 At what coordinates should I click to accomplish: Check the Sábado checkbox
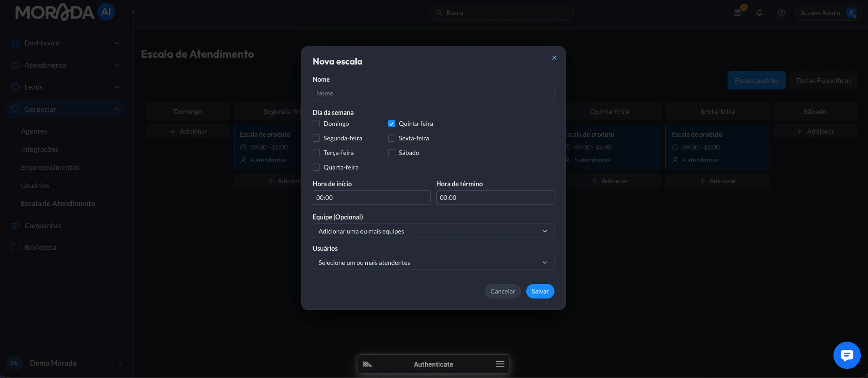[391, 153]
